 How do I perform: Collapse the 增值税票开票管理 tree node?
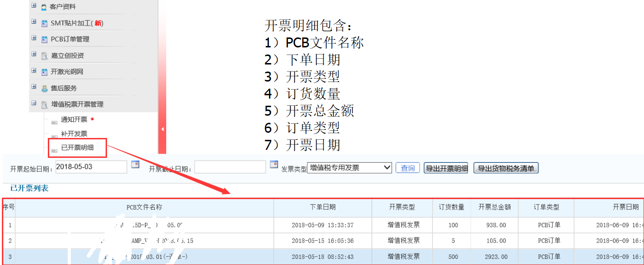coord(34,103)
